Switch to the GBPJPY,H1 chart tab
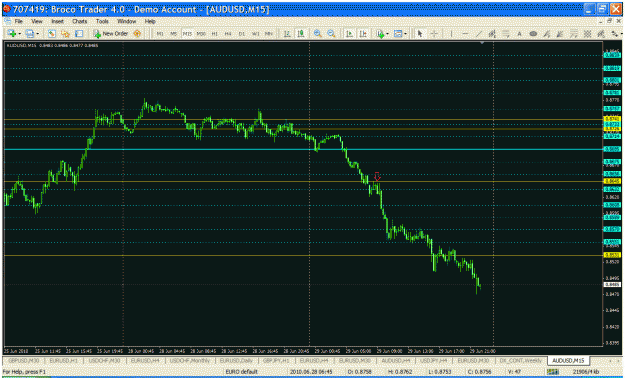 coord(276,360)
